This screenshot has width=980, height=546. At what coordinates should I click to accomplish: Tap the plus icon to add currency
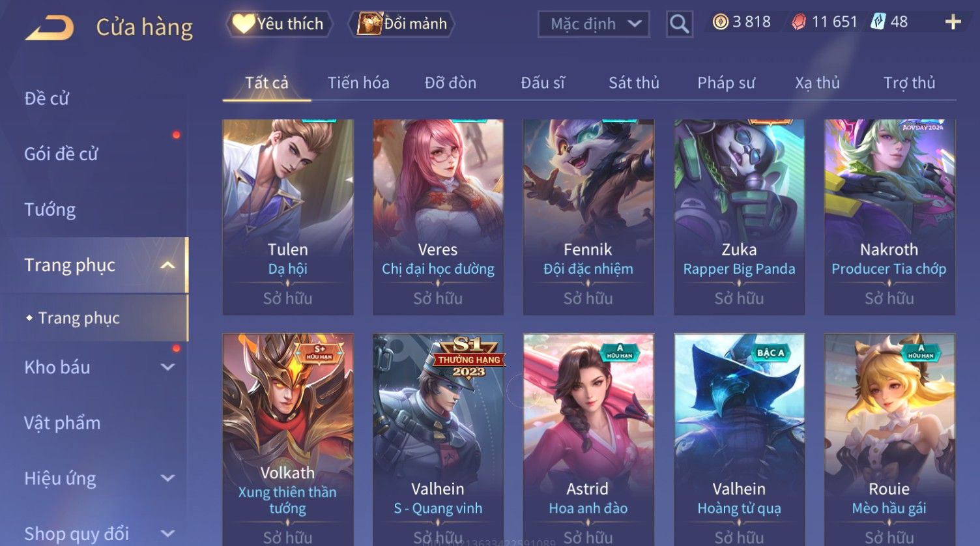953,22
